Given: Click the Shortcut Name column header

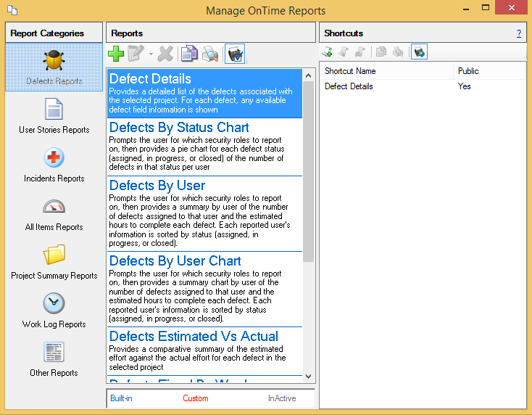Looking at the screenshot, I should pyautogui.click(x=386, y=71).
